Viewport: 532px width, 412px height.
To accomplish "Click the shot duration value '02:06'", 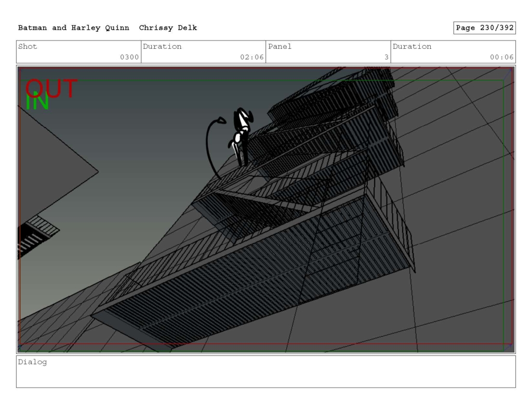I will [252, 57].
